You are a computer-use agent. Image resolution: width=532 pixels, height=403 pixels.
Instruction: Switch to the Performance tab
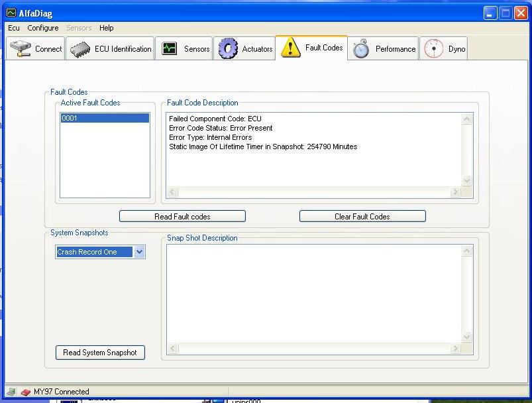(x=395, y=49)
